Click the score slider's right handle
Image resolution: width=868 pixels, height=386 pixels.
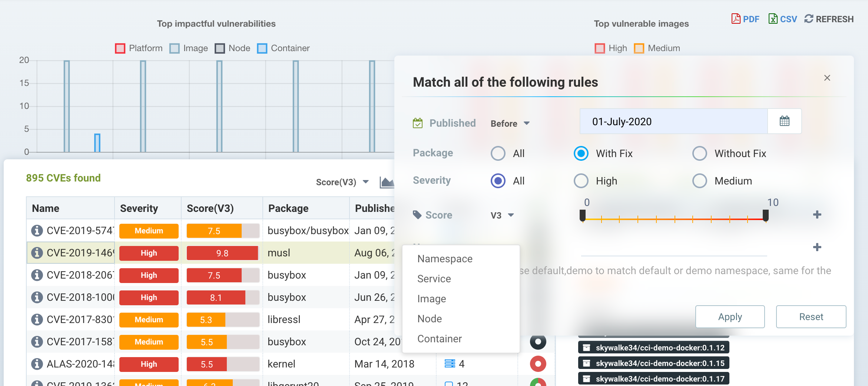(x=765, y=215)
